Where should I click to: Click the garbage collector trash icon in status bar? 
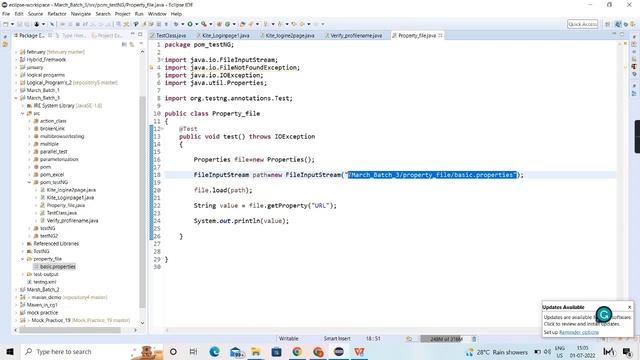474,339
